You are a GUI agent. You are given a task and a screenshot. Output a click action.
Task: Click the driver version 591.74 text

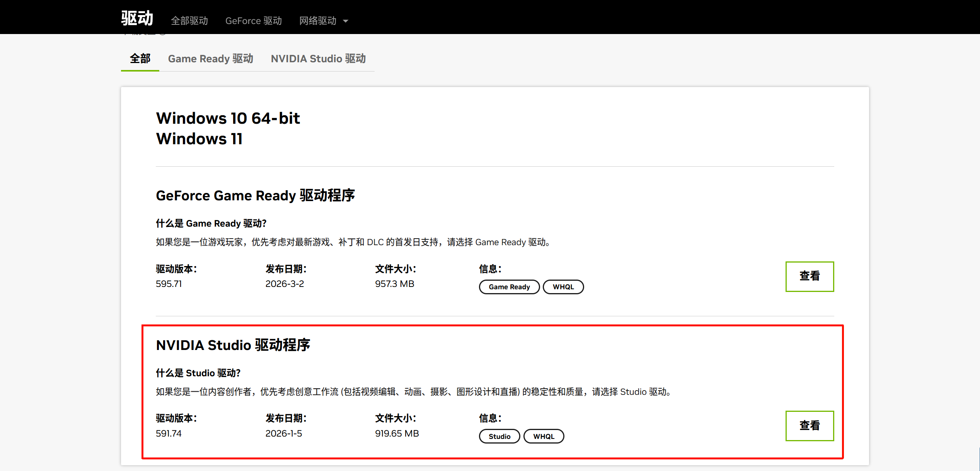tap(169, 433)
